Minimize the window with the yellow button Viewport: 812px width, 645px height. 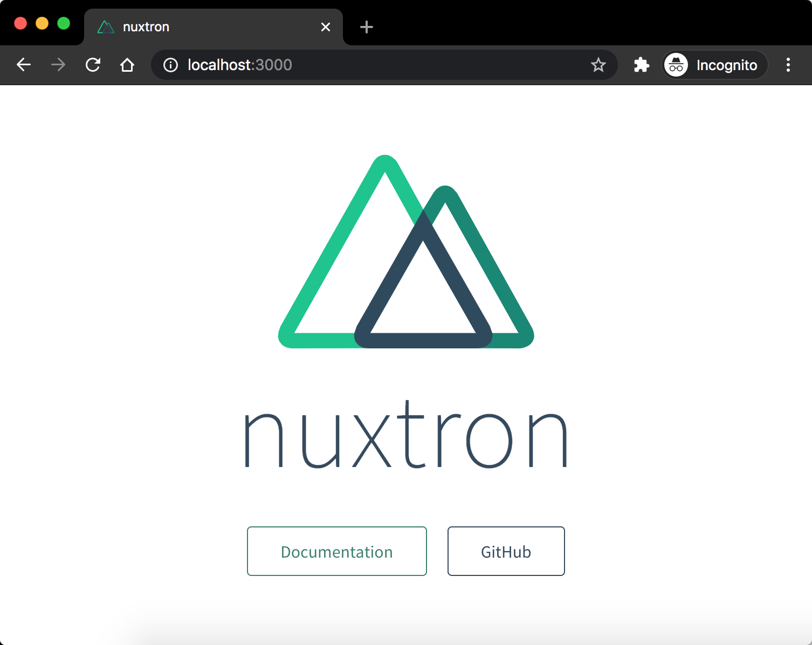tap(42, 23)
